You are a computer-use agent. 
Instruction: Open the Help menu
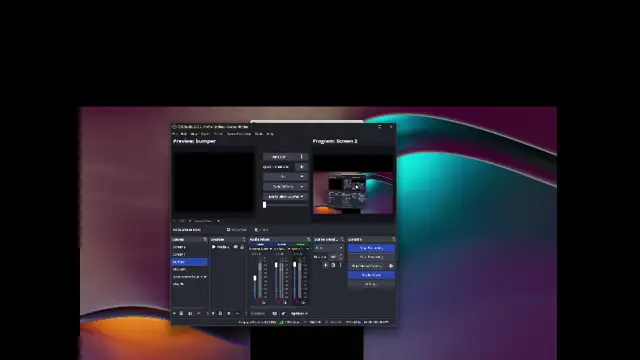[x=270, y=134]
